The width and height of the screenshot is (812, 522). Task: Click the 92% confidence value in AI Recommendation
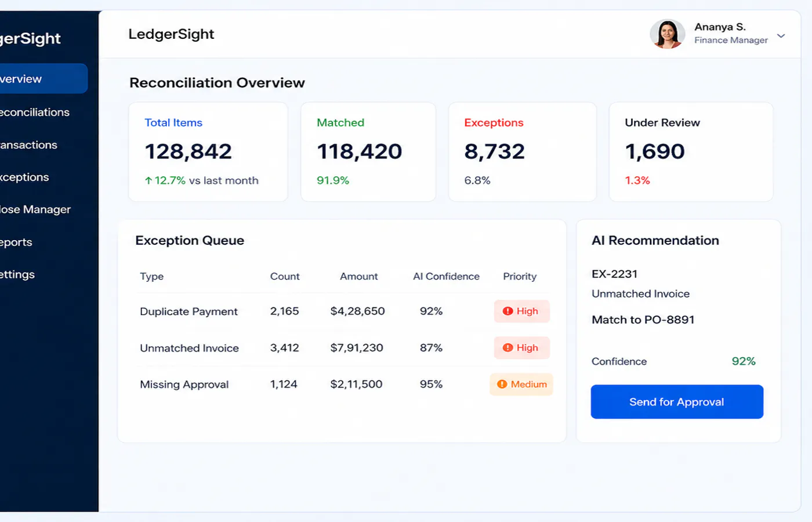click(744, 361)
